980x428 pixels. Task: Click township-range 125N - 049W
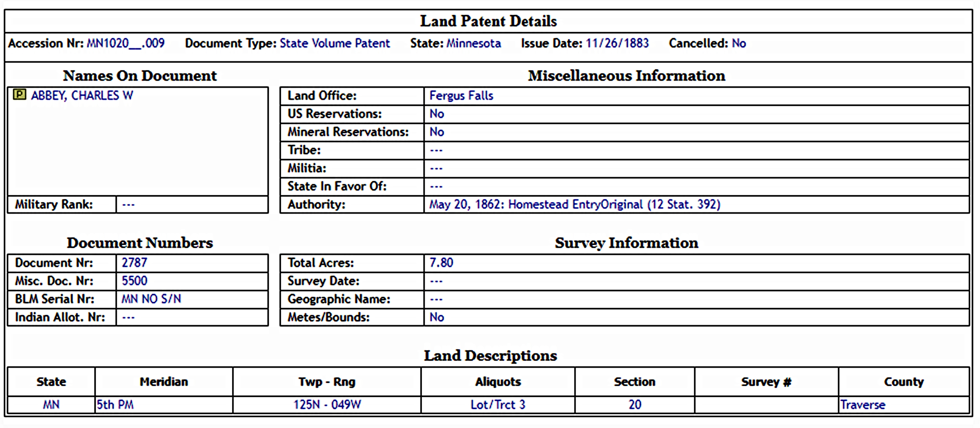[x=327, y=404]
